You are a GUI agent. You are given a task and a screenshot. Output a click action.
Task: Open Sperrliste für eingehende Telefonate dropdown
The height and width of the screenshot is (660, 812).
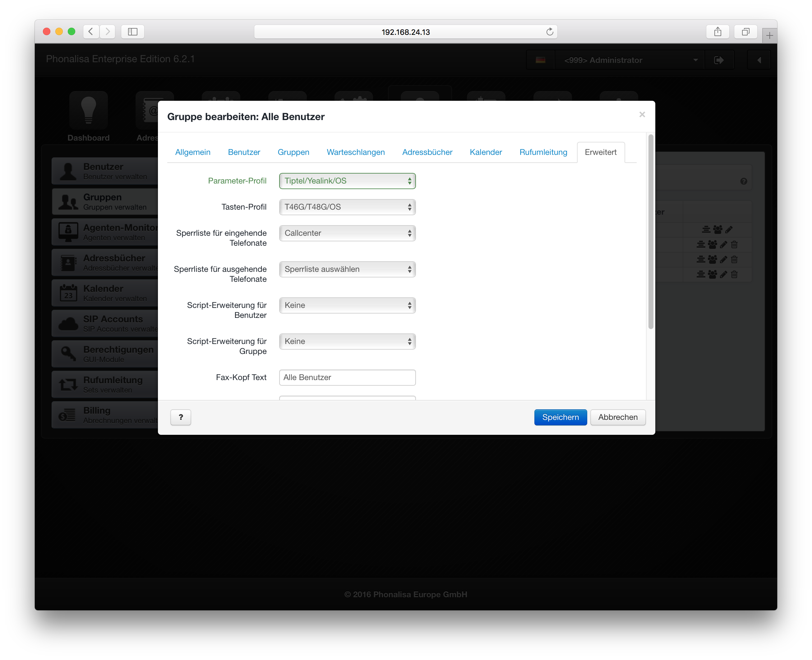347,234
